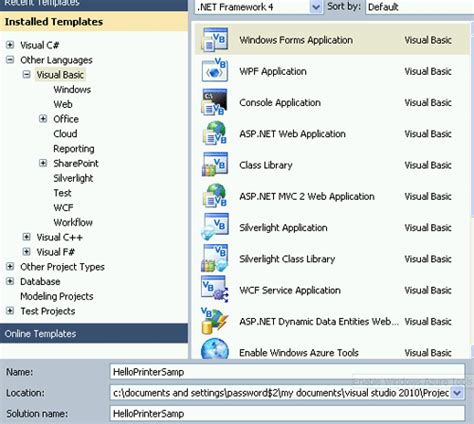Click the 'Console Application' template name

[280, 102]
